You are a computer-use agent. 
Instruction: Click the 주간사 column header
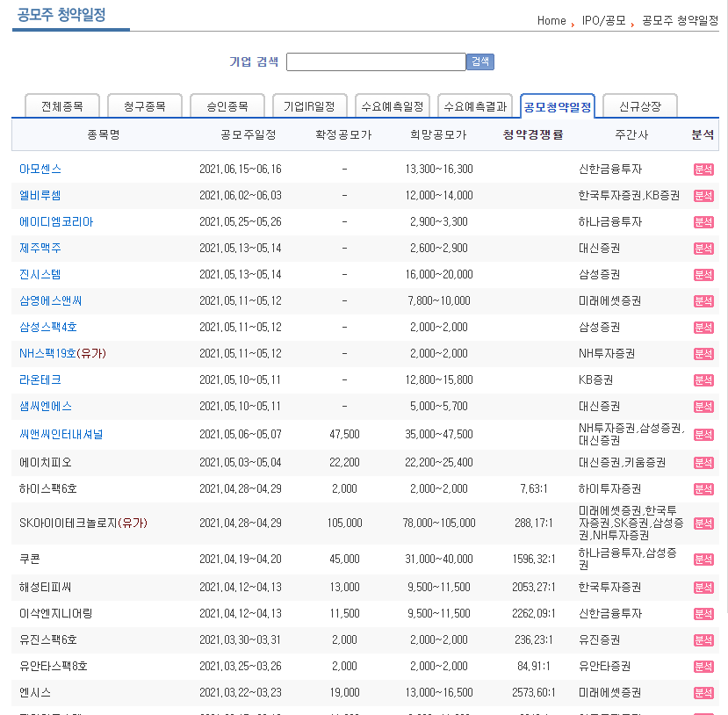coord(631,134)
